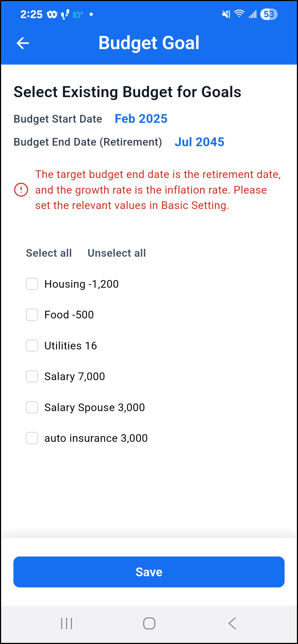Tap the muted sound status icon
298x644 pixels.
click(x=226, y=14)
